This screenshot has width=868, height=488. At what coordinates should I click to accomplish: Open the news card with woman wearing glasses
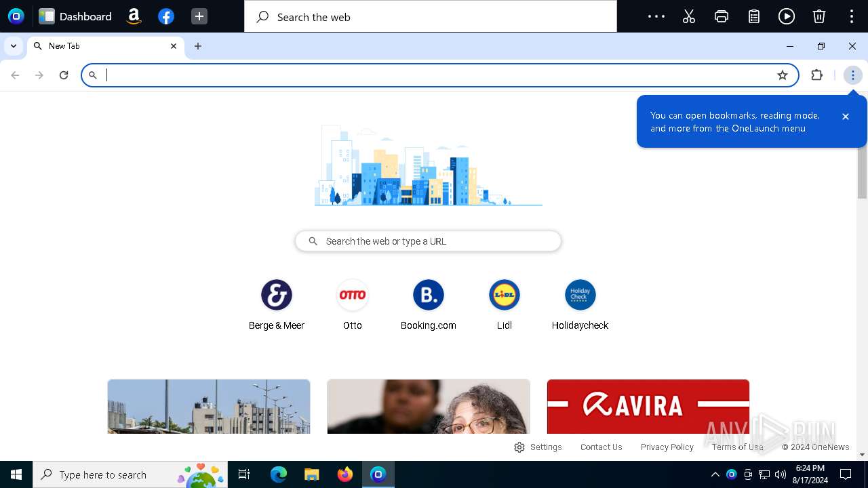(x=429, y=407)
